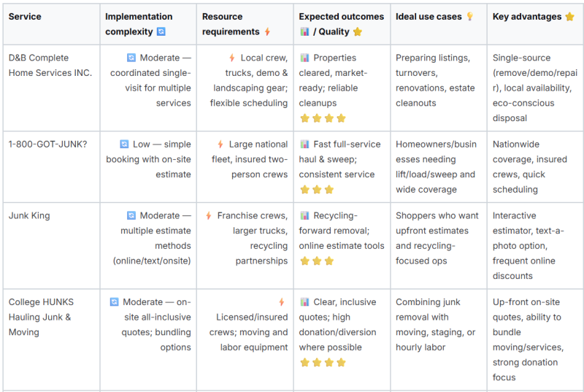Screen dimensions: 584x392
Task: Select the 'D&B Complete Home Services INC.' cell
Action: (51, 88)
